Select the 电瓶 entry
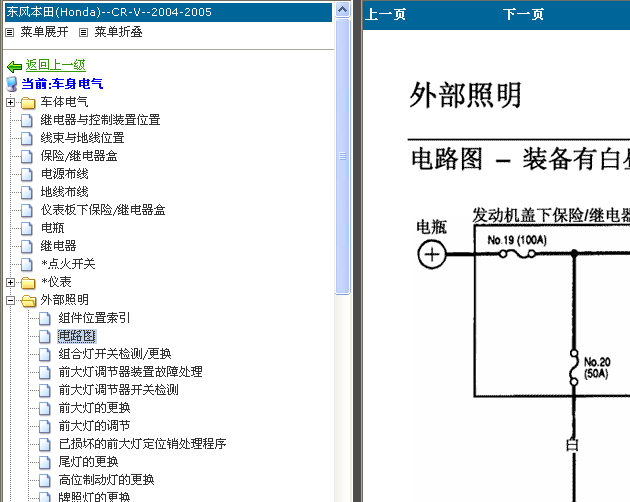The image size is (630, 502). point(52,228)
